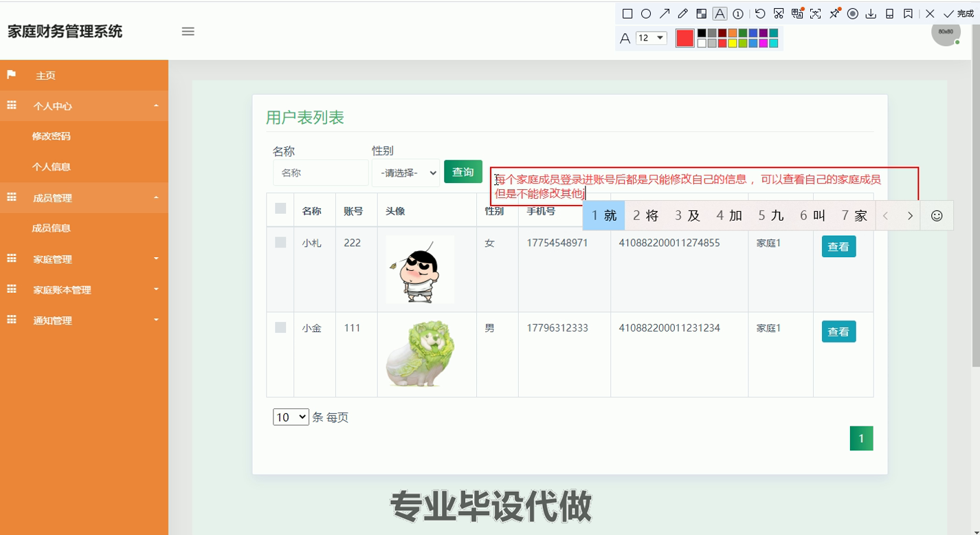Toggle the select-all checkbox in table header
This screenshot has height=535, width=980.
pyautogui.click(x=280, y=208)
